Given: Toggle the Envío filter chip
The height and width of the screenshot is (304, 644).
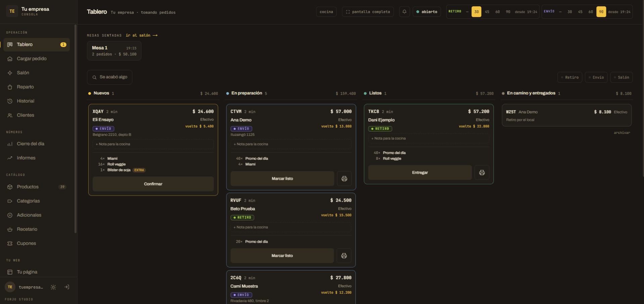Looking at the screenshot, I should (596, 77).
